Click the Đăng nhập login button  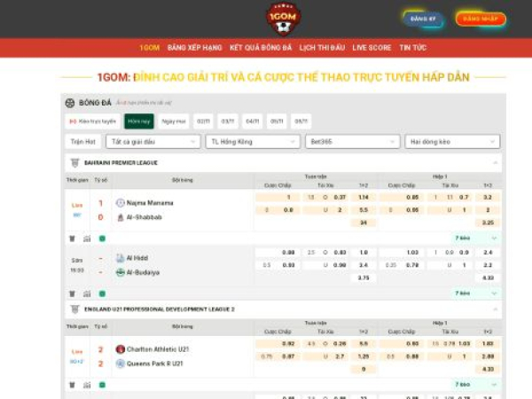coord(481,19)
